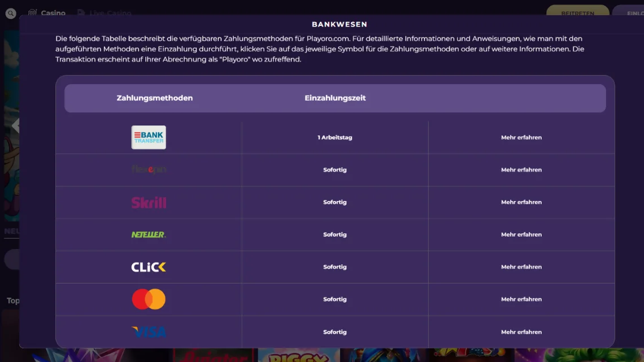Select Sofortig in the Flexepin row
644x362 pixels.
coord(335,169)
